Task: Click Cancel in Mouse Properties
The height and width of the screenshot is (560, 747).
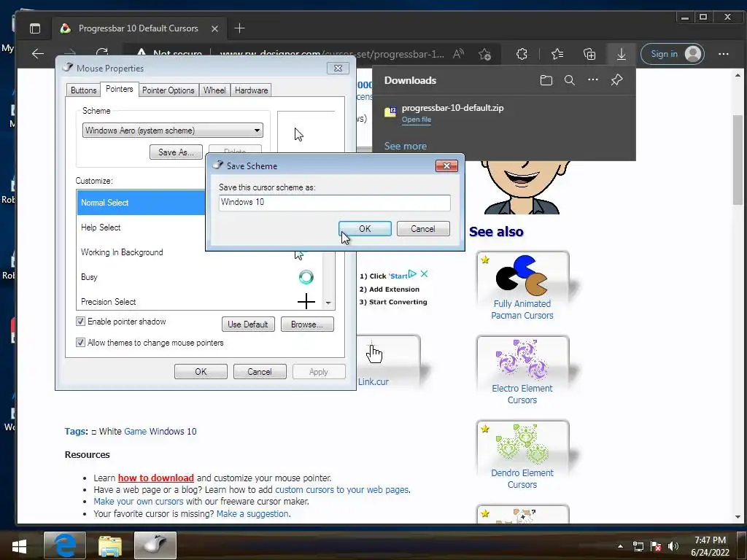Action: coord(260,371)
